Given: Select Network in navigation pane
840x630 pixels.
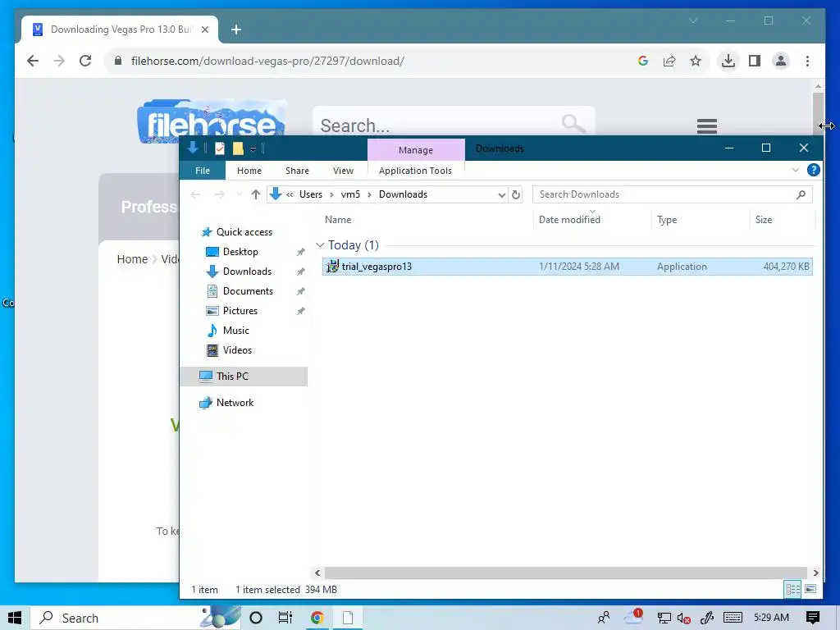Looking at the screenshot, I should [x=235, y=403].
